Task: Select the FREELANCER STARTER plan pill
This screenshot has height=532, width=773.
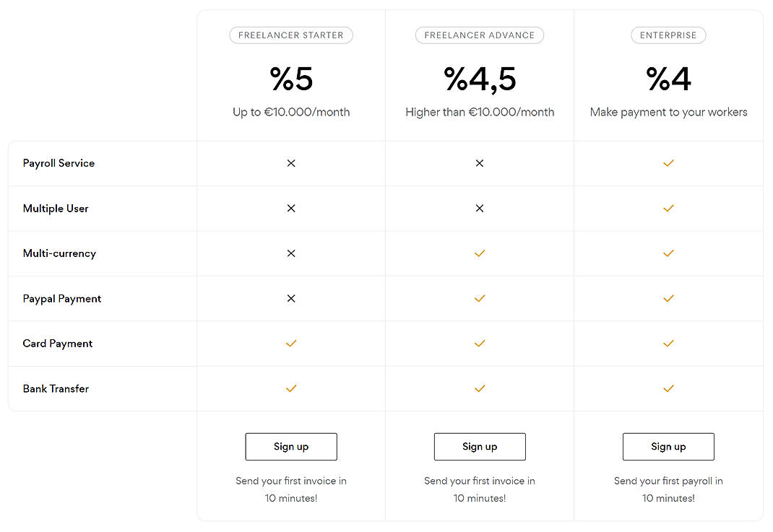Action: (x=291, y=35)
